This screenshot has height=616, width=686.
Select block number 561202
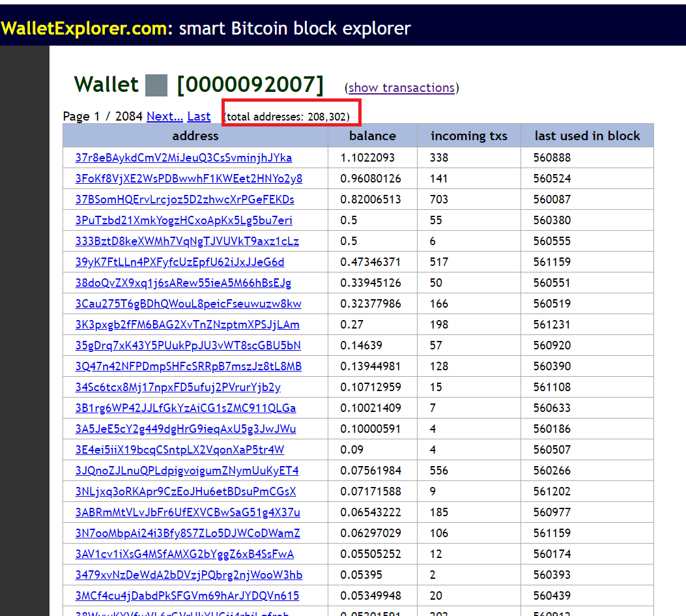(x=552, y=491)
